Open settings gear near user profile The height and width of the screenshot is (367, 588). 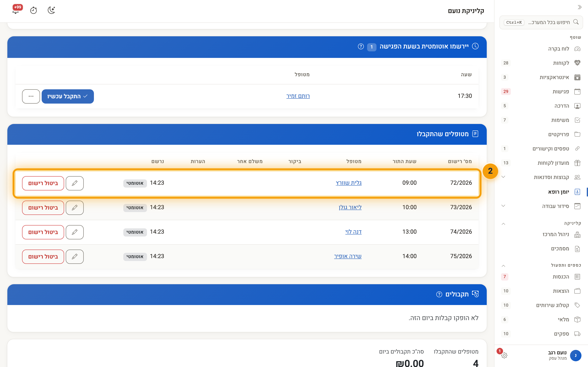coord(504,355)
